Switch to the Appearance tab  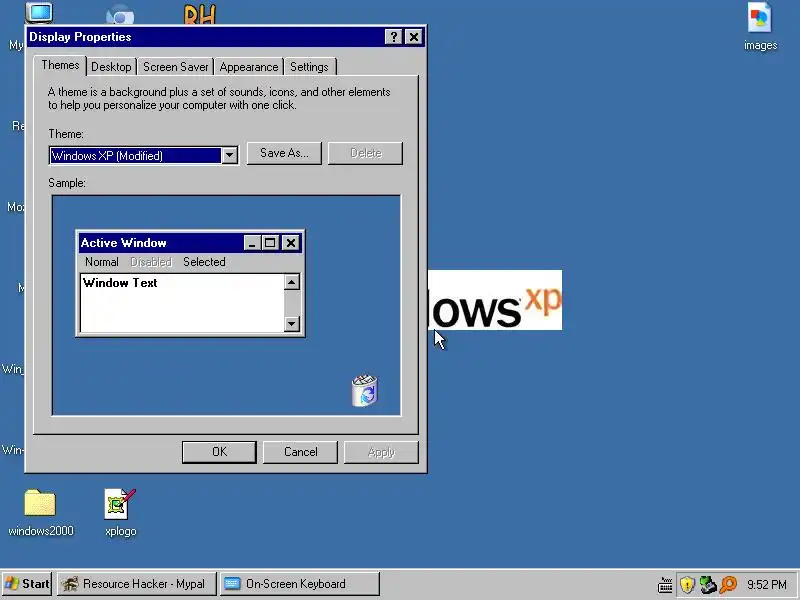pyautogui.click(x=249, y=67)
